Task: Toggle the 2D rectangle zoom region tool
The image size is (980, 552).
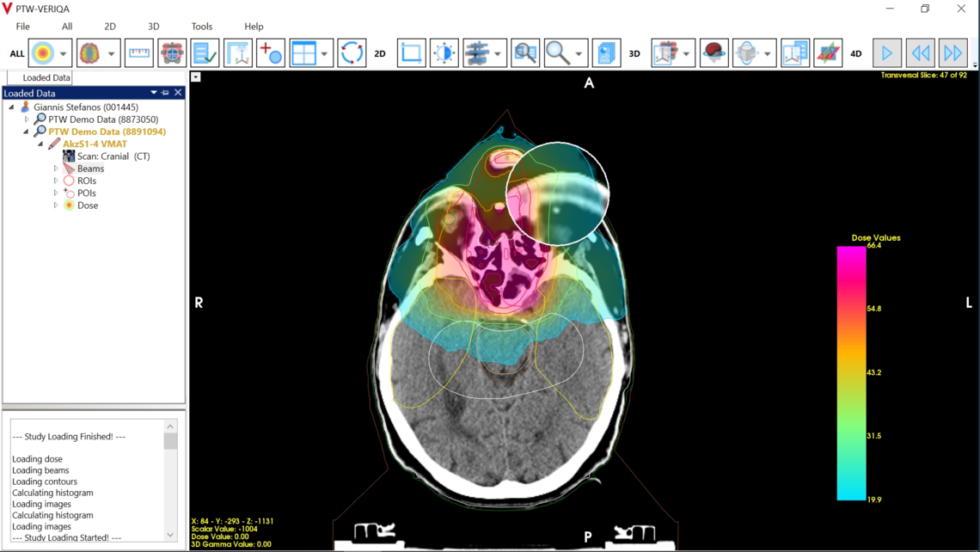Action: point(411,52)
